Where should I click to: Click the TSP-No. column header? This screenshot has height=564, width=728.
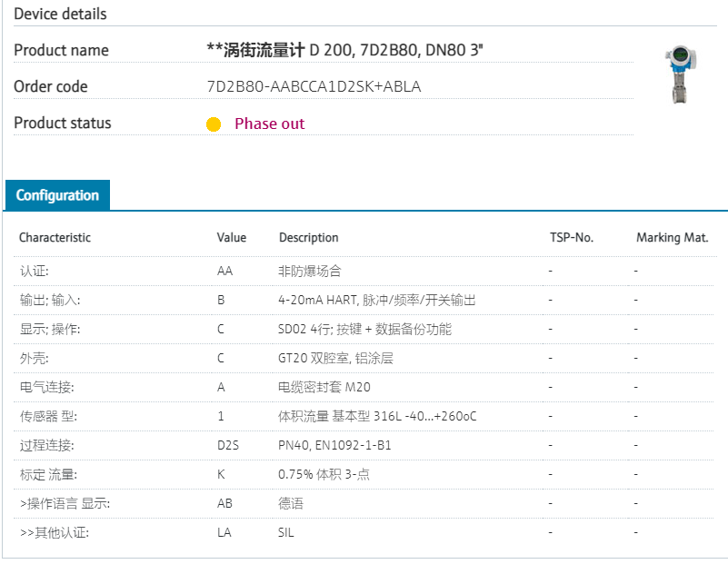tap(572, 238)
